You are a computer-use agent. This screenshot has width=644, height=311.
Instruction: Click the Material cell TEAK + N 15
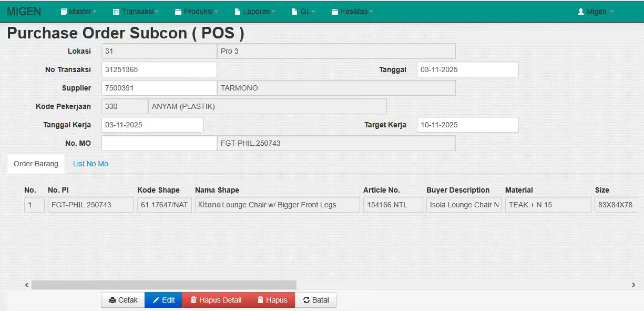coord(548,205)
